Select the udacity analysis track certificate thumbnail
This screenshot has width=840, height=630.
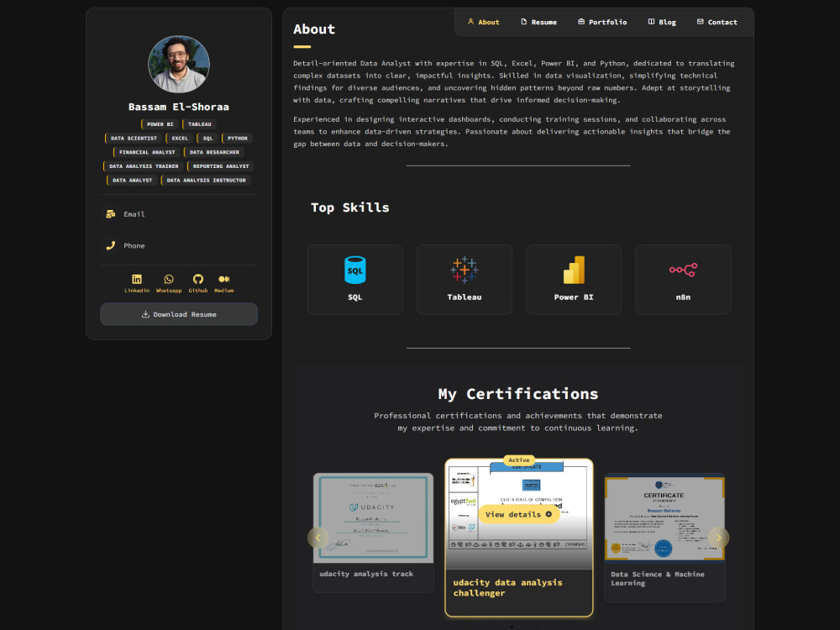tap(374, 518)
